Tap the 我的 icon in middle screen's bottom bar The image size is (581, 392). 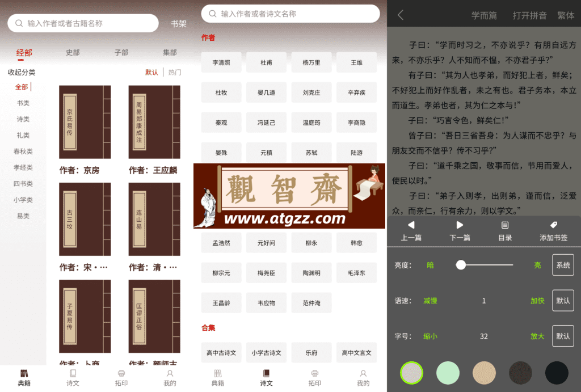363,373
